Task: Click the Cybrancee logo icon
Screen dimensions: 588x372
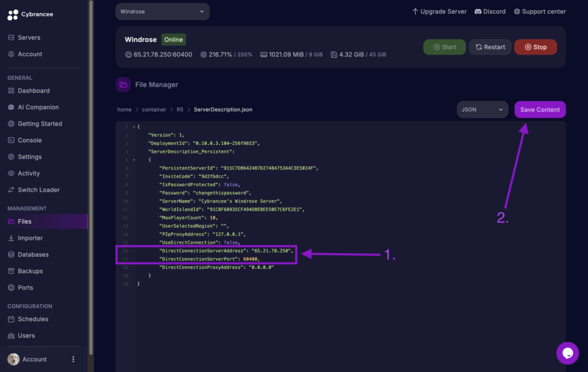Action: click(x=14, y=14)
